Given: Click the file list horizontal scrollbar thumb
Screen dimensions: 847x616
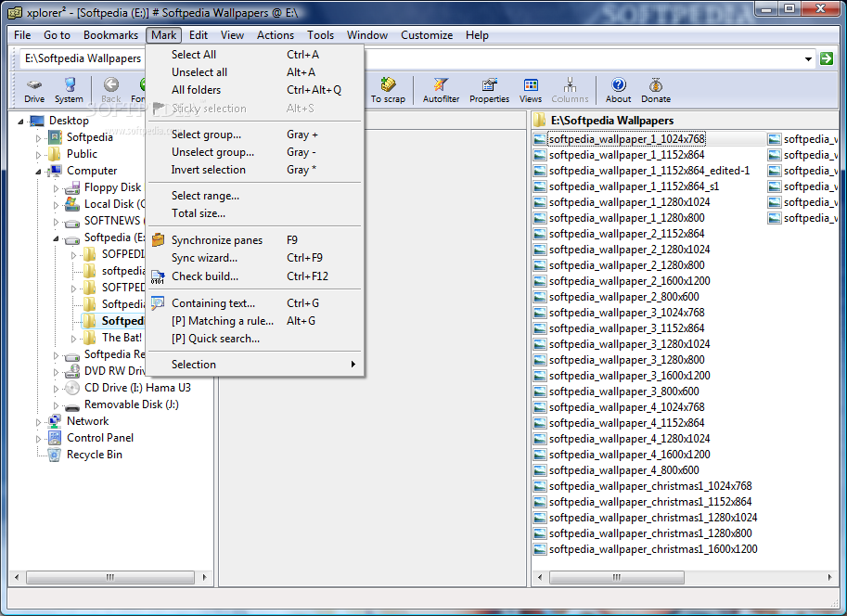Looking at the screenshot, I should (x=616, y=577).
